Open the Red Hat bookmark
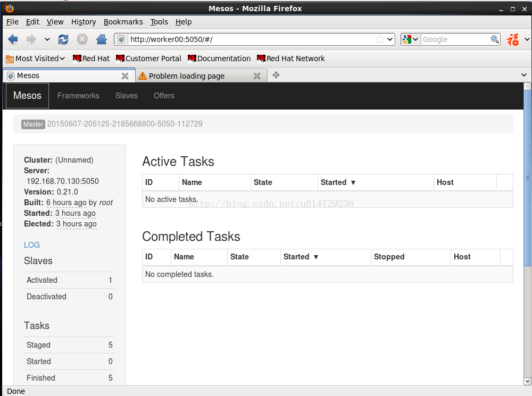The height and width of the screenshot is (396, 532). coord(92,58)
